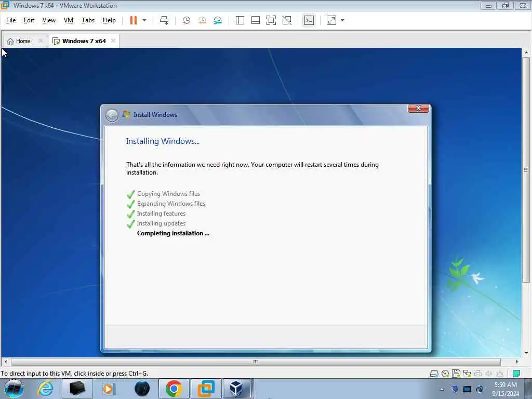This screenshot has width=532, height=399.
Task: Expand the power options dropdown arrow
Action: coord(144,20)
